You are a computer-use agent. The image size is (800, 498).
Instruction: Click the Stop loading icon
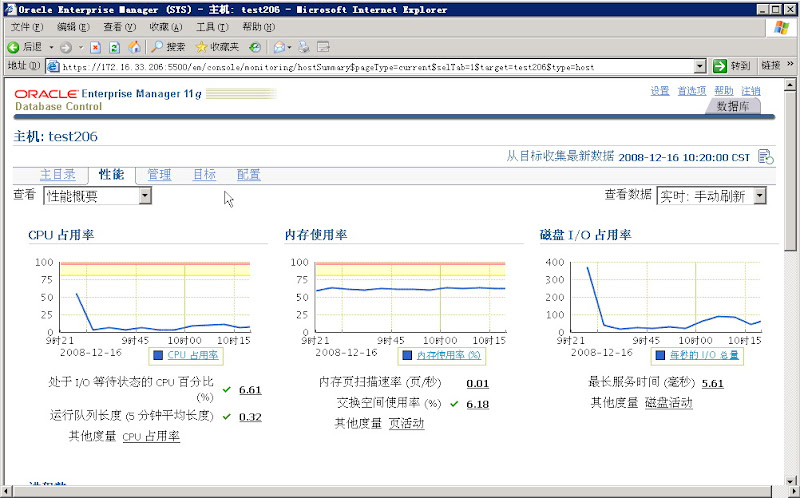click(95, 47)
